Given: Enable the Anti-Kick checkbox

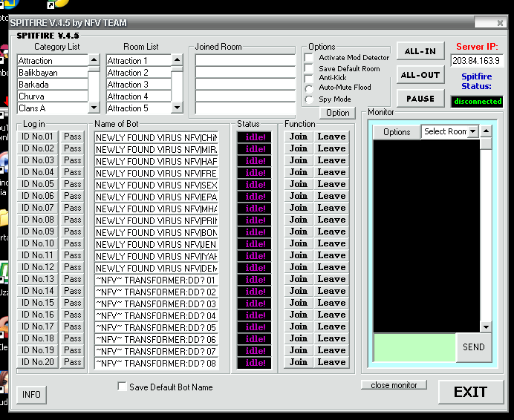Looking at the screenshot, I should 309,79.
